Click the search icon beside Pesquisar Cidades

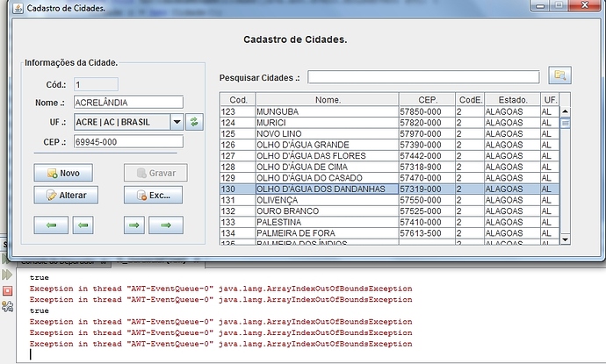[559, 75]
